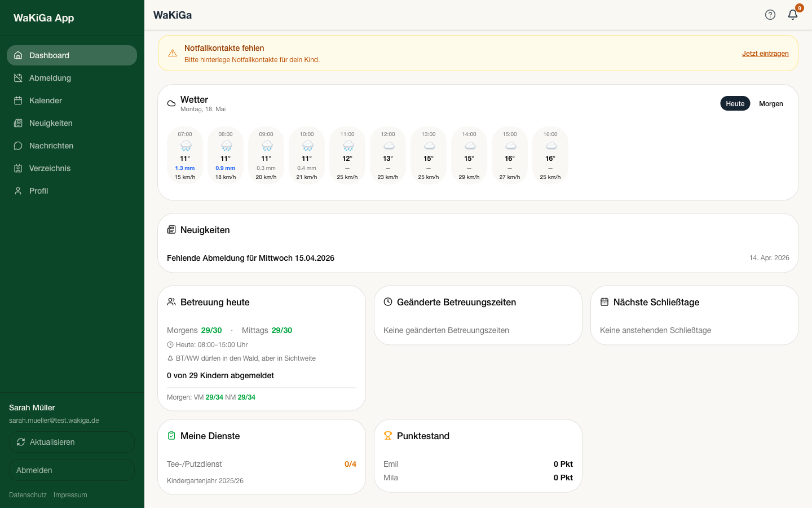Screen dimensions: 812x508
Task: Click the tree icon before BT/WW note
Action: (x=170, y=358)
